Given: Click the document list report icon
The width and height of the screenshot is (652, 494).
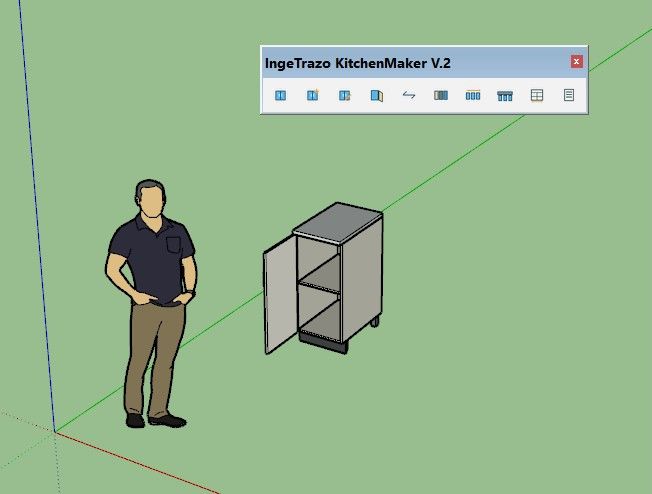Looking at the screenshot, I should 569,95.
